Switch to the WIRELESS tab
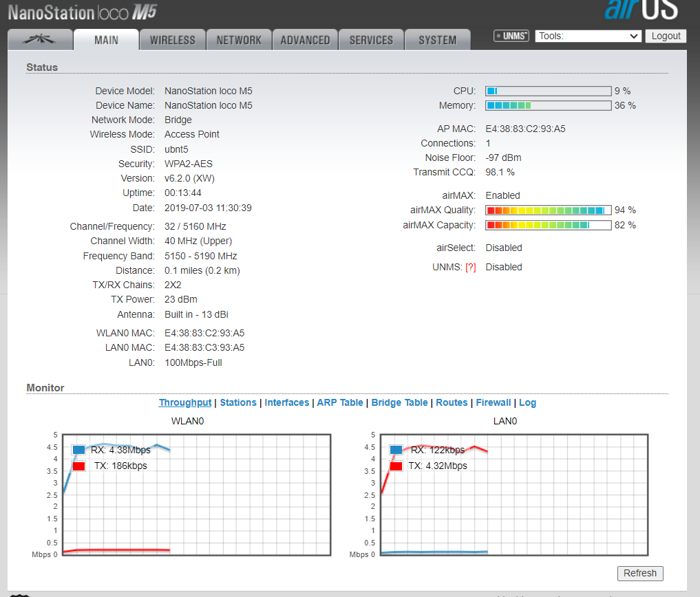The height and width of the screenshot is (597, 700). click(172, 40)
